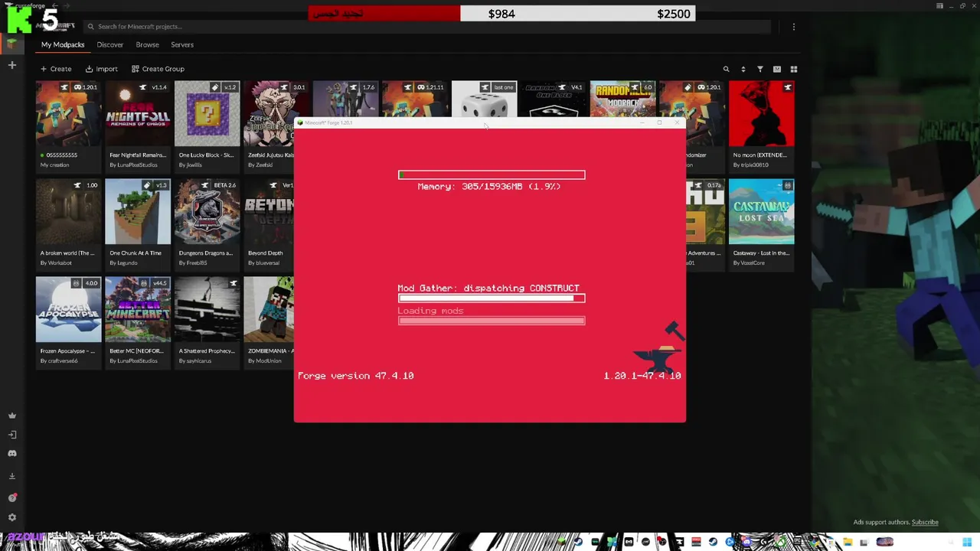
Task: Open One Lucky Block modpack thumbnail
Action: pyautogui.click(x=207, y=113)
